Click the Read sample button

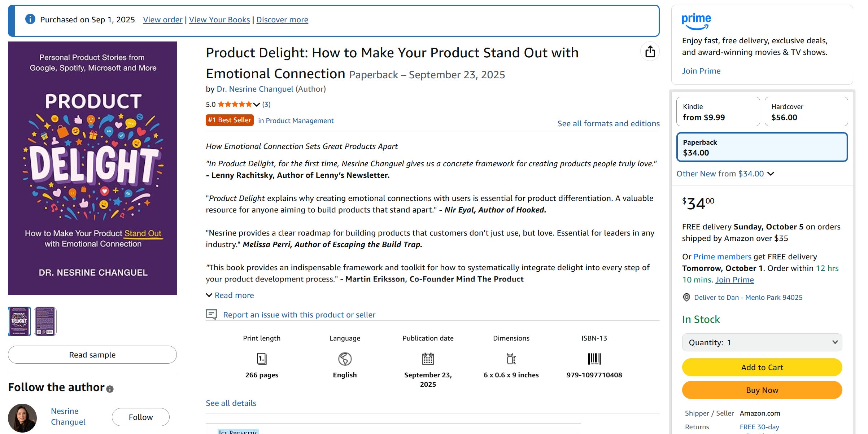pyautogui.click(x=92, y=355)
